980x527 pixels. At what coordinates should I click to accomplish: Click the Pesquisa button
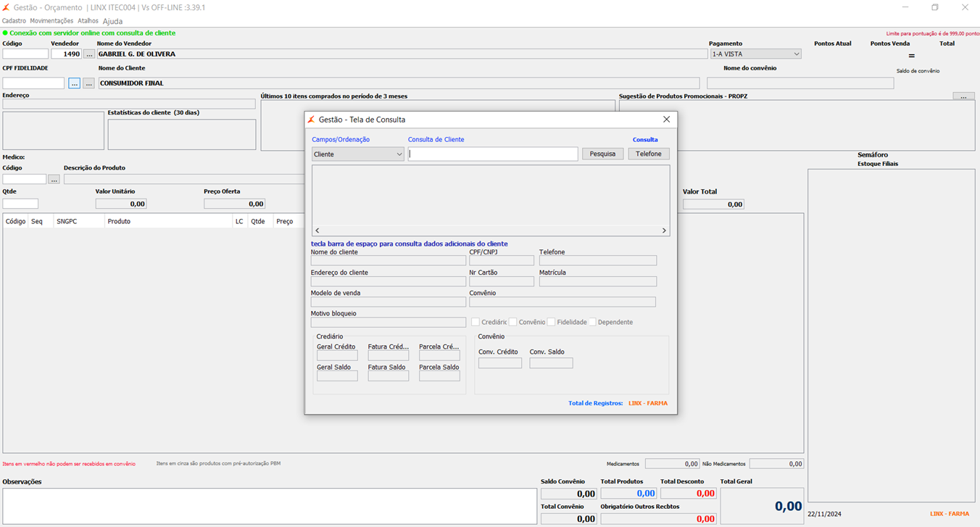click(602, 154)
